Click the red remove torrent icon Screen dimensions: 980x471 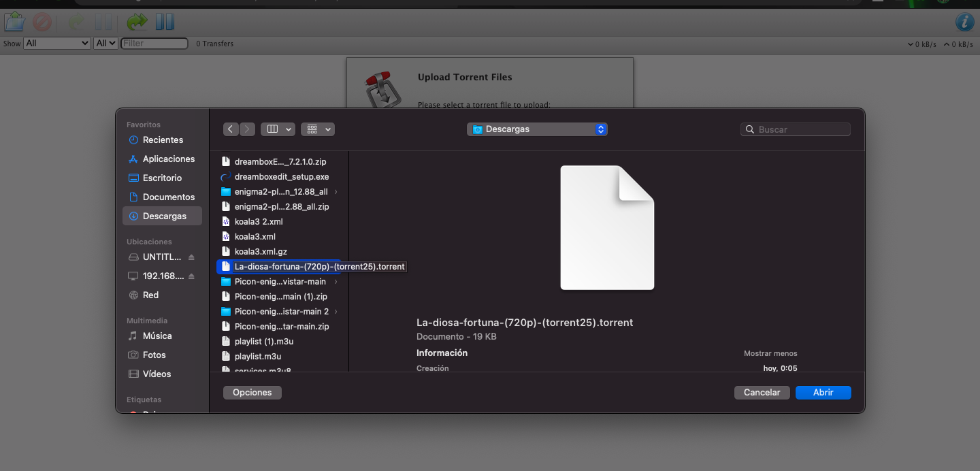[42, 22]
